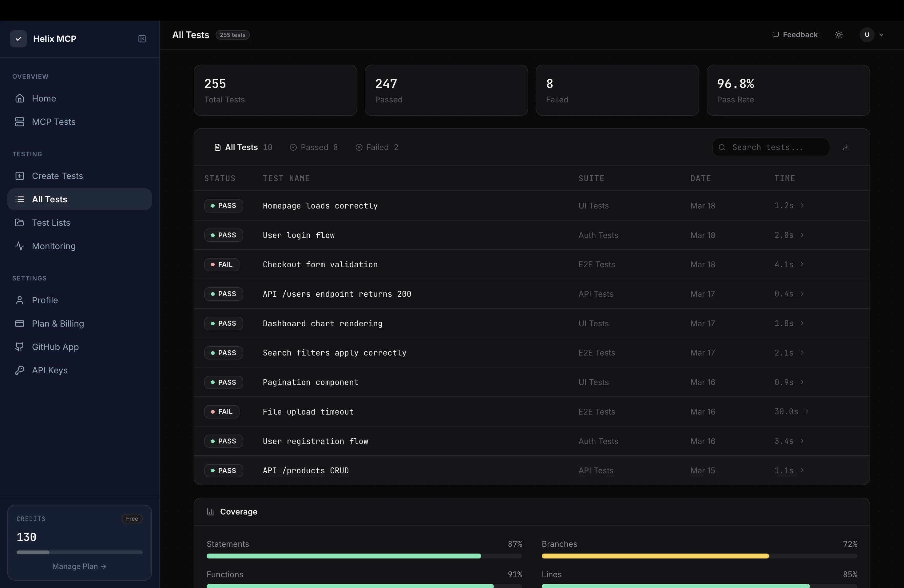Go to Create Tests page
Screen dimensions: 904x588
pos(57,176)
